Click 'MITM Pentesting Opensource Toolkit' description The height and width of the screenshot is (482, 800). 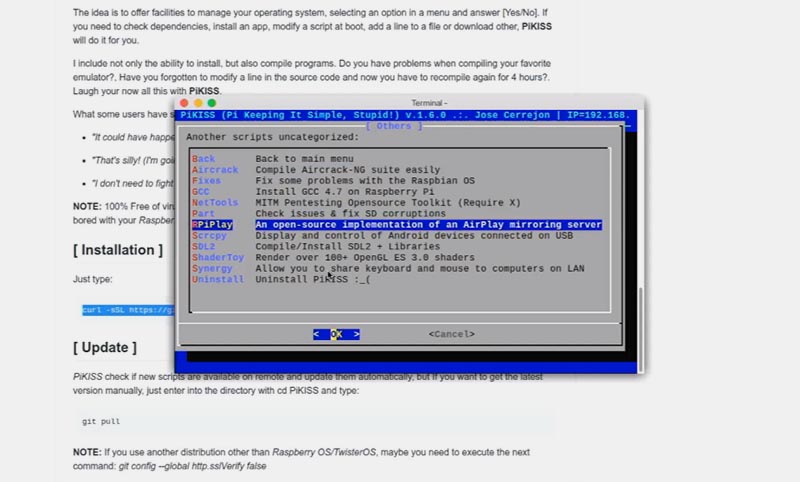(x=388, y=202)
